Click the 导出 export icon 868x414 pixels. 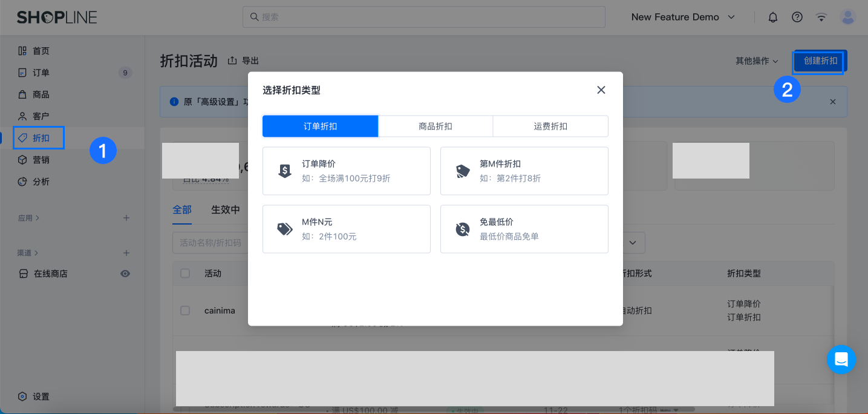[232, 61]
